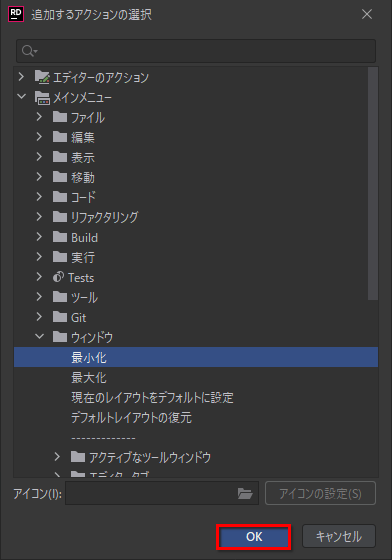Confirm with the OK button
The image size is (392, 560).
(254, 536)
